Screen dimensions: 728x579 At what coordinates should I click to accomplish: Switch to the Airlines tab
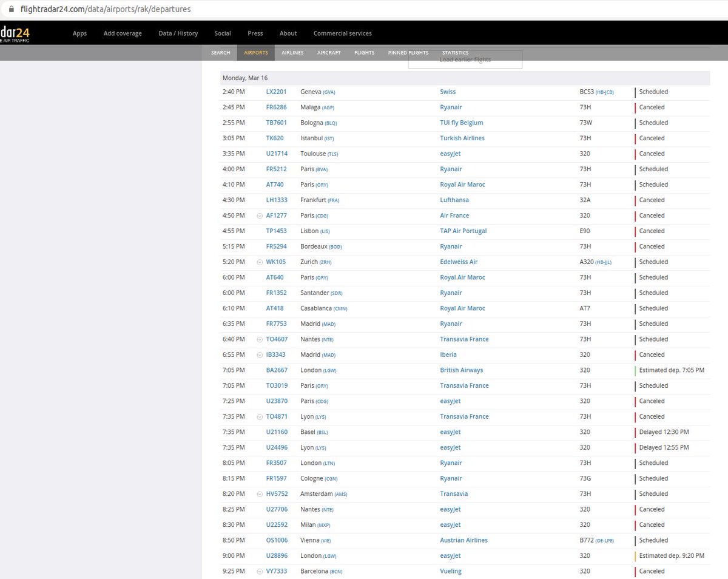pyautogui.click(x=292, y=53)
